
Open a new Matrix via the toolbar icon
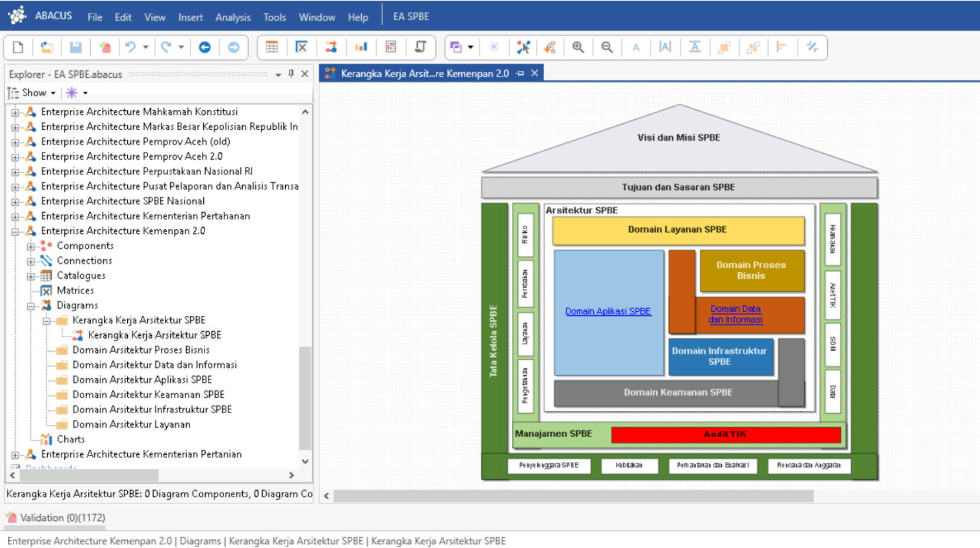pos(302,47)
